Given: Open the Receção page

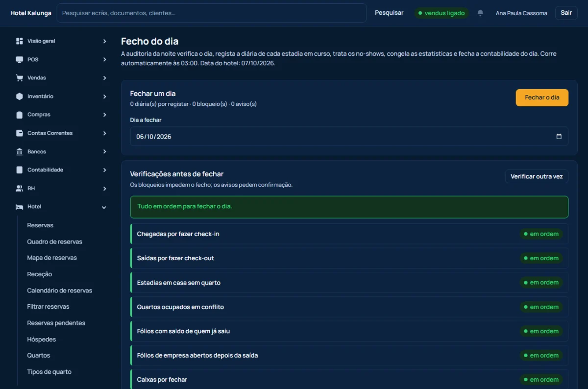Looking at the screenshot, I should pos(39,274).
